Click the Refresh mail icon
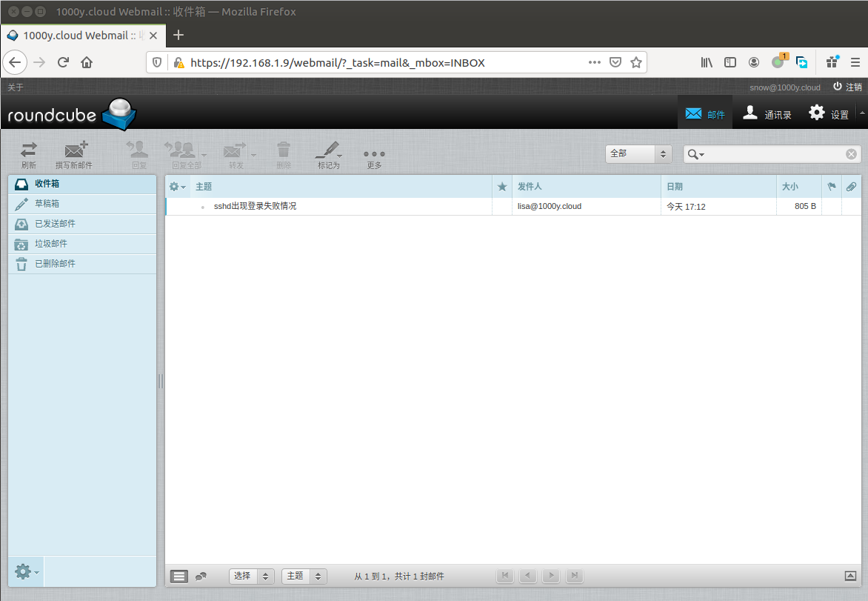This screenshot has height=601, width=868. pyautogui.click(x=29, y=155)
